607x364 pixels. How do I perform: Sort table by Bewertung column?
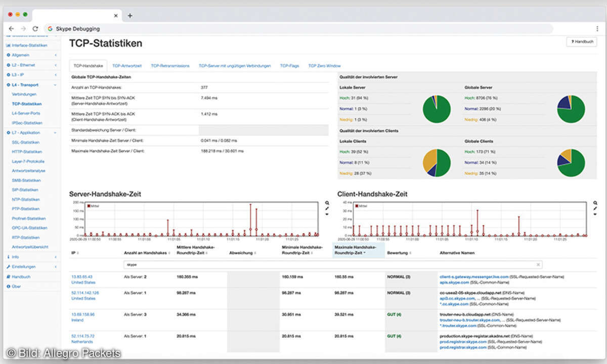[x=399, y=252]
